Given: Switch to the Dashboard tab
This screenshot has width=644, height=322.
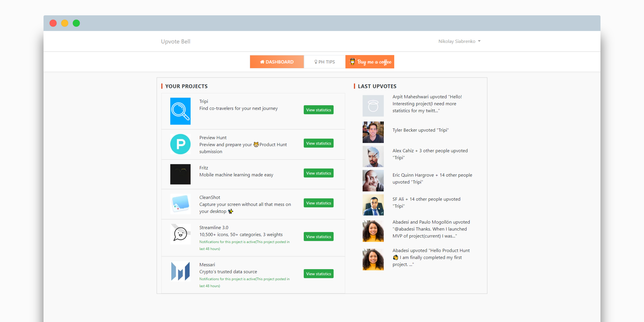Looking at the screenshot, I should [277, 62].
